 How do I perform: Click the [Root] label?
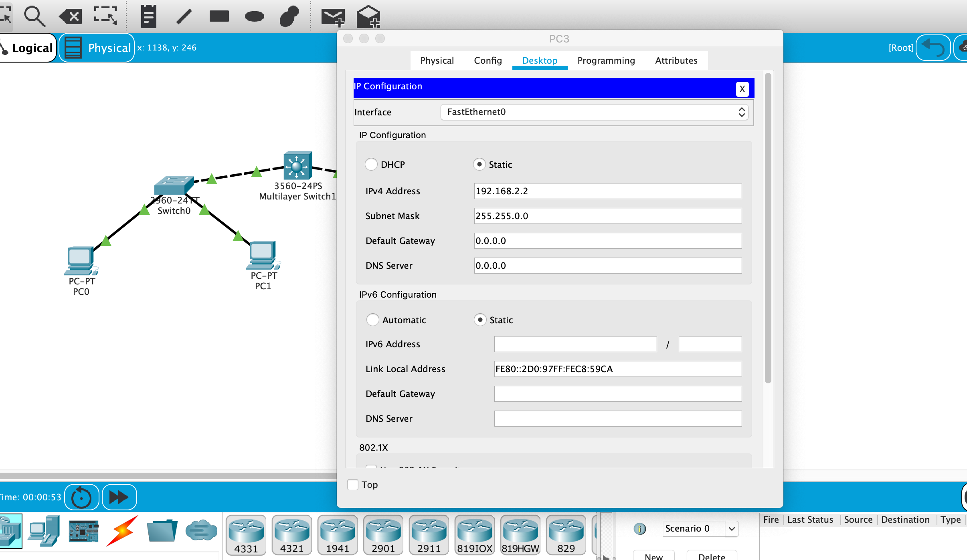pos(901,48)
